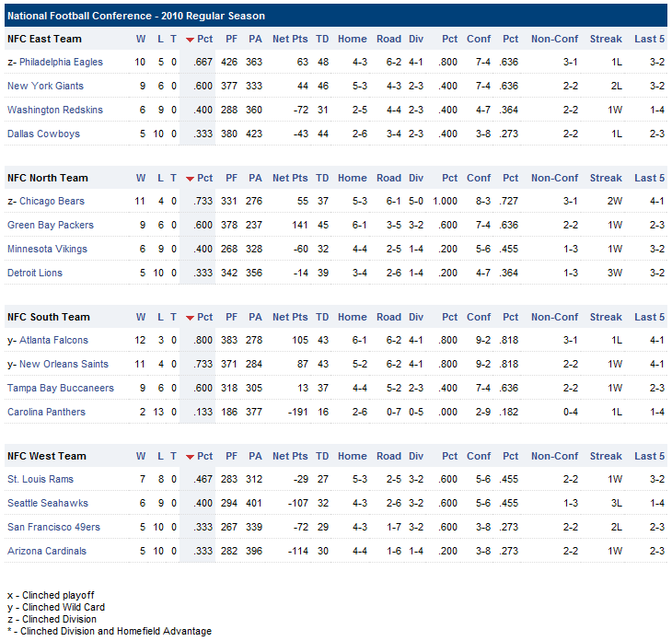Click red sort arrow in NFC North header

point(190,179)
